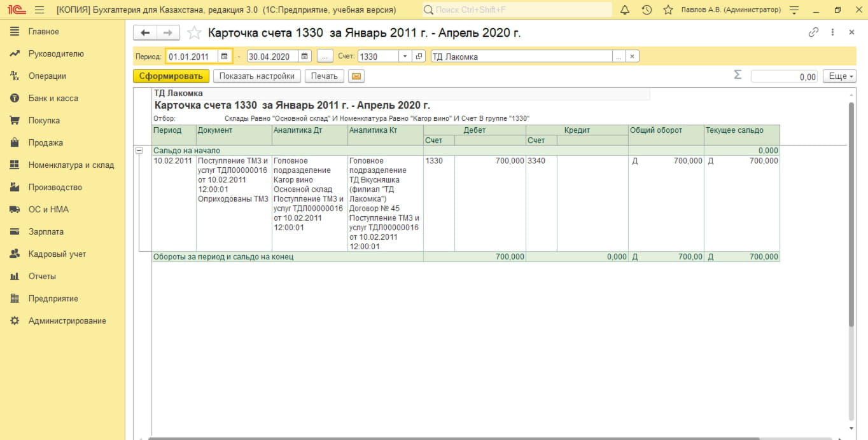Image resolution: width=868 pixels, height=440 pixels.
Task: Click the favorites star in top bar
Action: pos(668,10)
